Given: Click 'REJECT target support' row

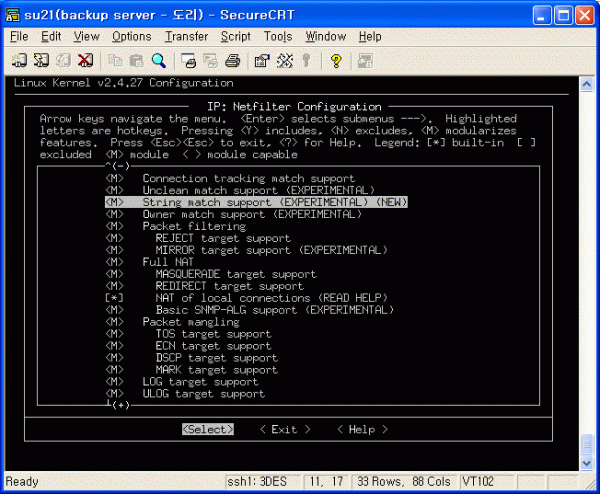Looking at the screenshot, I should coord(223,238).
